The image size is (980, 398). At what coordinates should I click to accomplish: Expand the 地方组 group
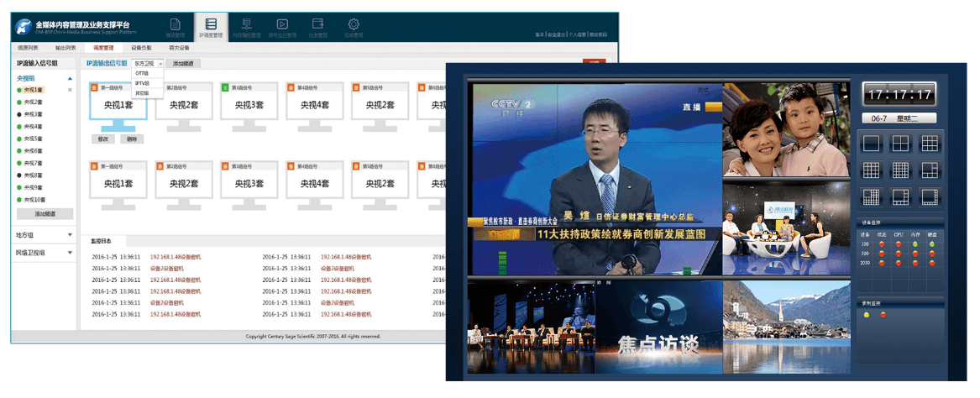(x=70, y=235)
